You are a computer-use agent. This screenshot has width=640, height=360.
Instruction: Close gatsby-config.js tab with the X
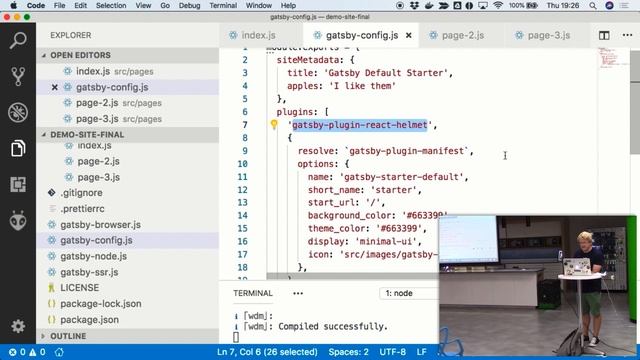(408, 36)
